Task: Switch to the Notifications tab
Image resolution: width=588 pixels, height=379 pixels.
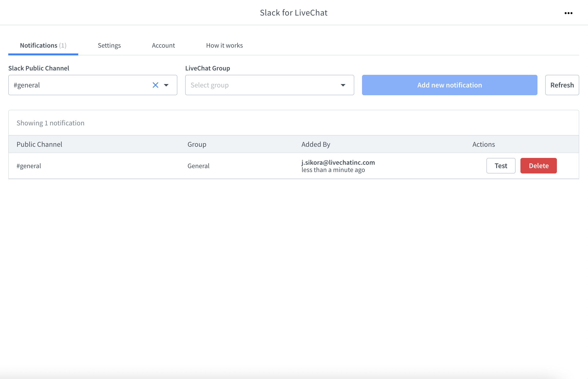Action: point(43,45)
